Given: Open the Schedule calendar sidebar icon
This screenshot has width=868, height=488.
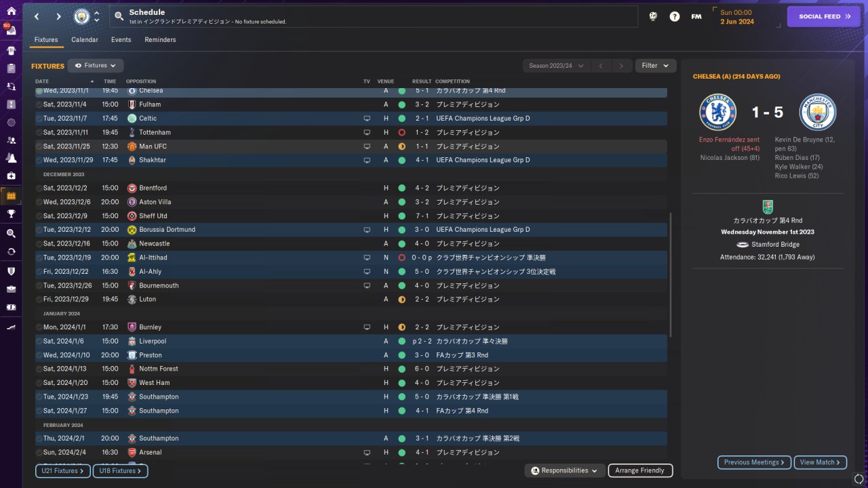Looking at the screenshot, I should tap(11, 196).
